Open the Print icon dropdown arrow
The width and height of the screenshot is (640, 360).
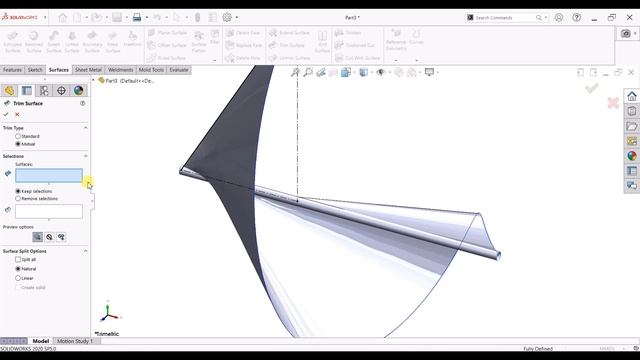click(147, 18)
